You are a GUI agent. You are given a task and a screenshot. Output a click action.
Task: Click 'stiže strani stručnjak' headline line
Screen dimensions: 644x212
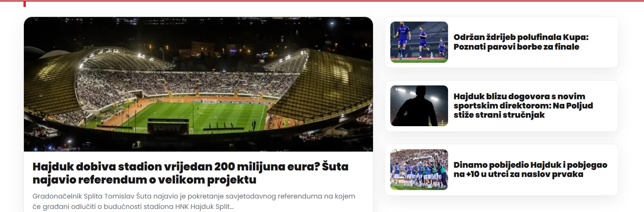[499, 115]
